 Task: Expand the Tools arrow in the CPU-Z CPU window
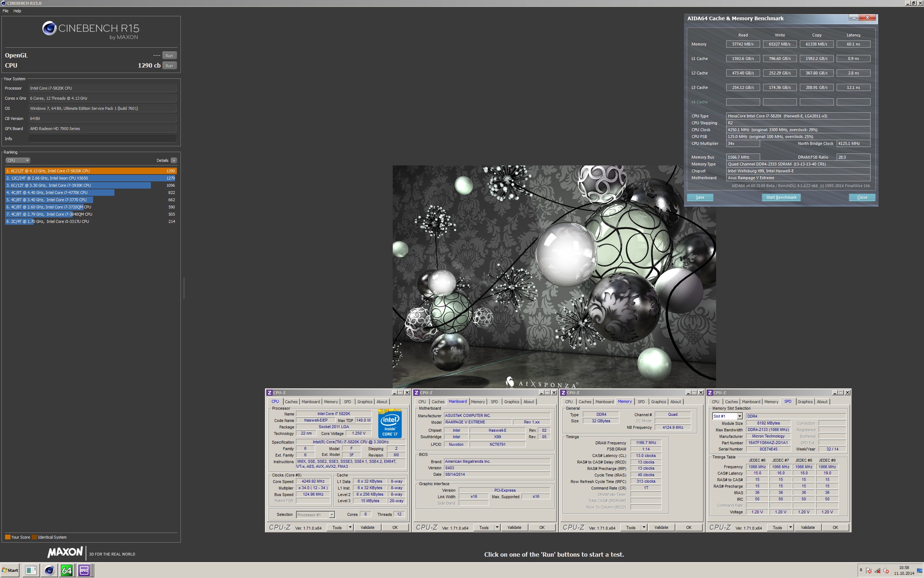350,527
